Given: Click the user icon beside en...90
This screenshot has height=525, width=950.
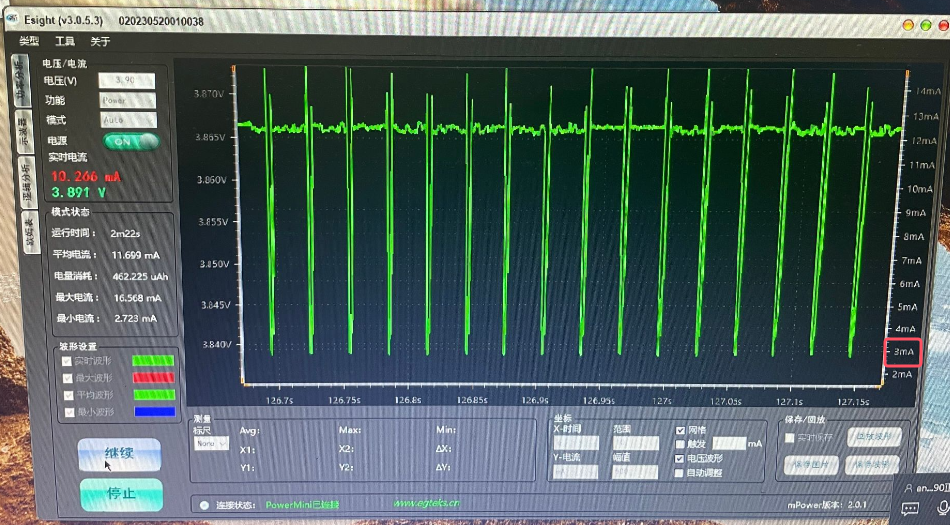Looking at the screenshot, I should [908, 488].
